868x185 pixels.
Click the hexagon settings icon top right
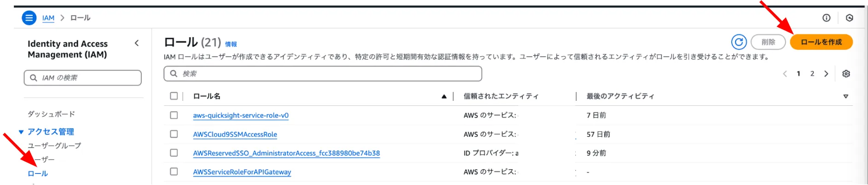(850, 18)
